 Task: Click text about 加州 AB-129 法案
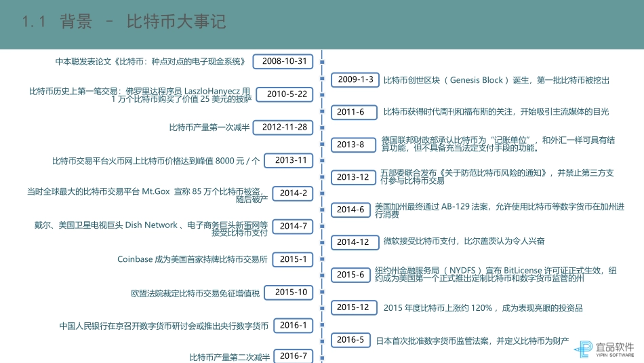tap(500, 210)
